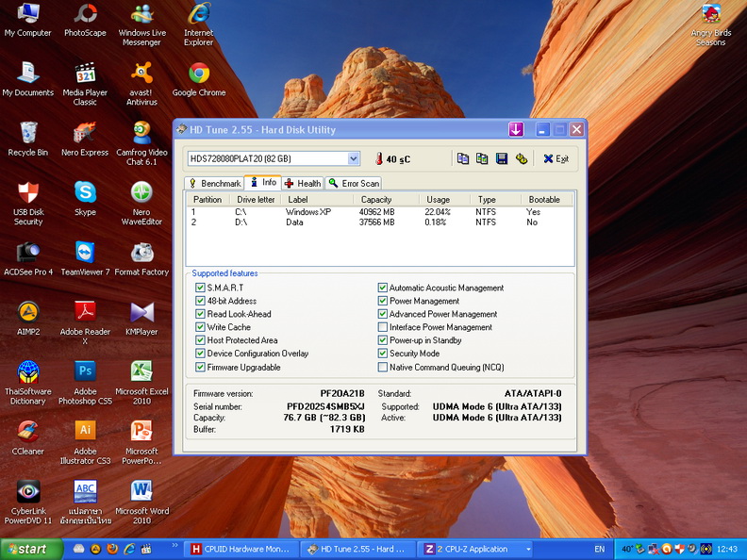The image size is (747, 560).
Task: Click the save screenshot floppy disk icon
Action: click(x=502, y=159)
